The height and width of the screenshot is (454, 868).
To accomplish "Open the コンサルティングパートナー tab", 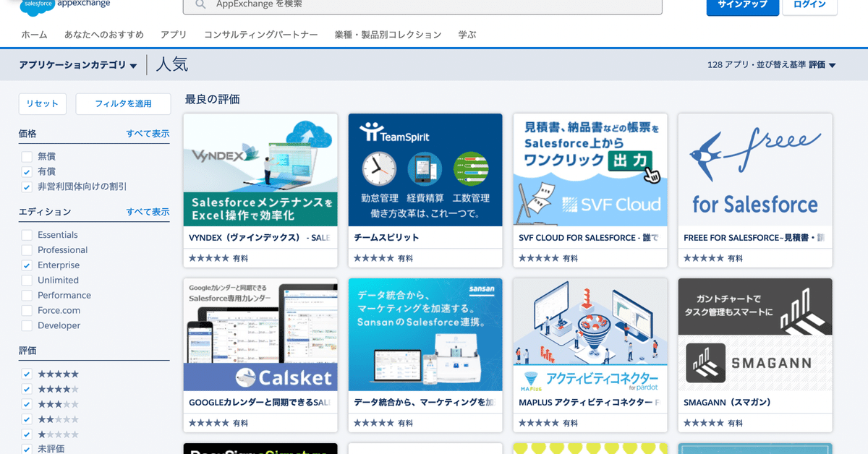I will 261,35.
